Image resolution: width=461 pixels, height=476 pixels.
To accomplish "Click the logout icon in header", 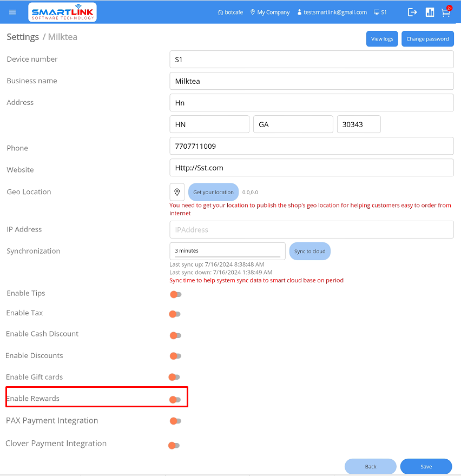I will coord(412,12).
